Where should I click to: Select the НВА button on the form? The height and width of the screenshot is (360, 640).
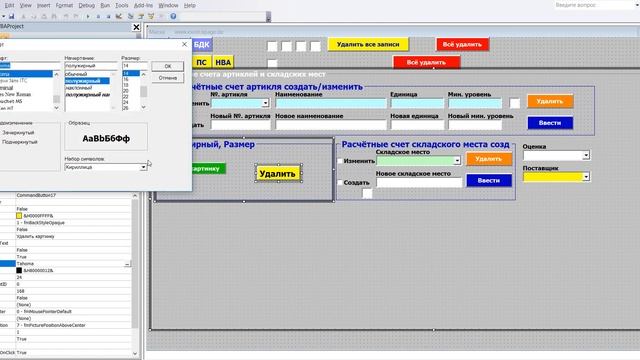tap(223, 62)
